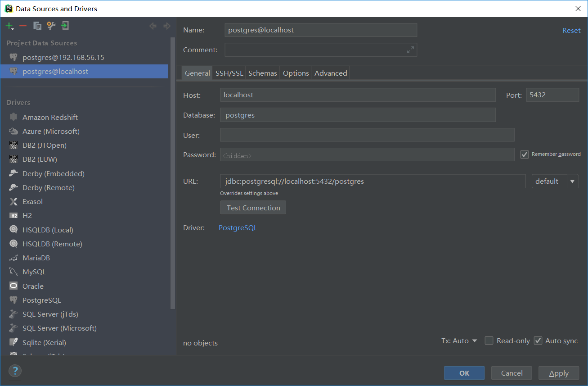Toggle the Auto sync checkbox
Viewport: 588px width, 386px height.
click(538, 341)
